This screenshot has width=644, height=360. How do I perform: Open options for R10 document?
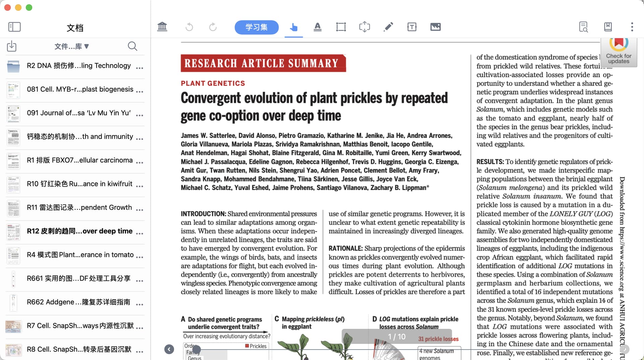pos(140,186)
